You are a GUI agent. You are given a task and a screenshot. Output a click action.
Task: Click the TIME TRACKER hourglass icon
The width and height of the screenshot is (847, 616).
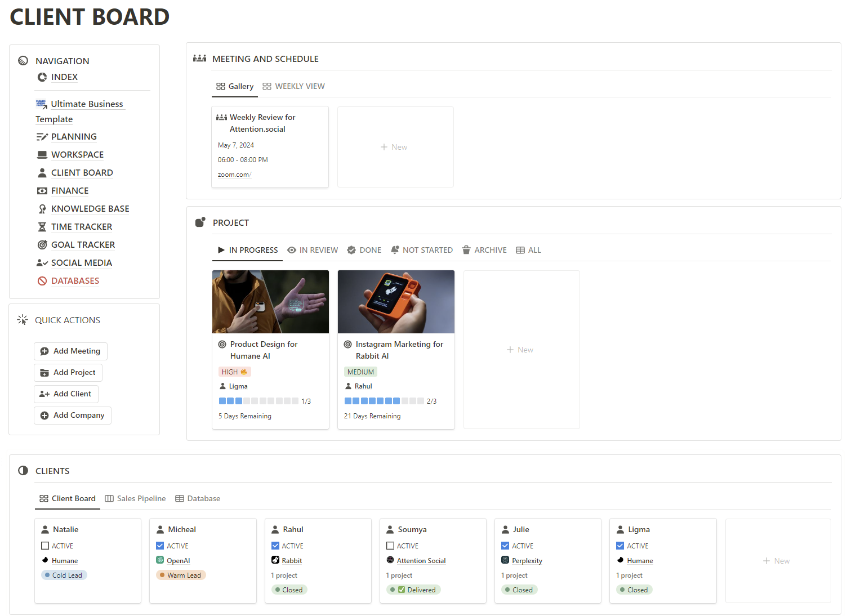(42, 227)
